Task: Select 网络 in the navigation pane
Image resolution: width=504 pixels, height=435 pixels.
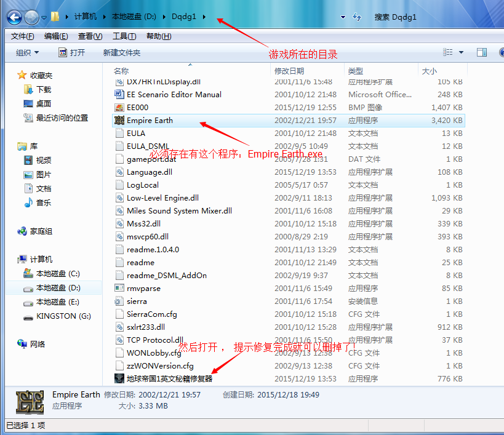Action: (38, 345)
